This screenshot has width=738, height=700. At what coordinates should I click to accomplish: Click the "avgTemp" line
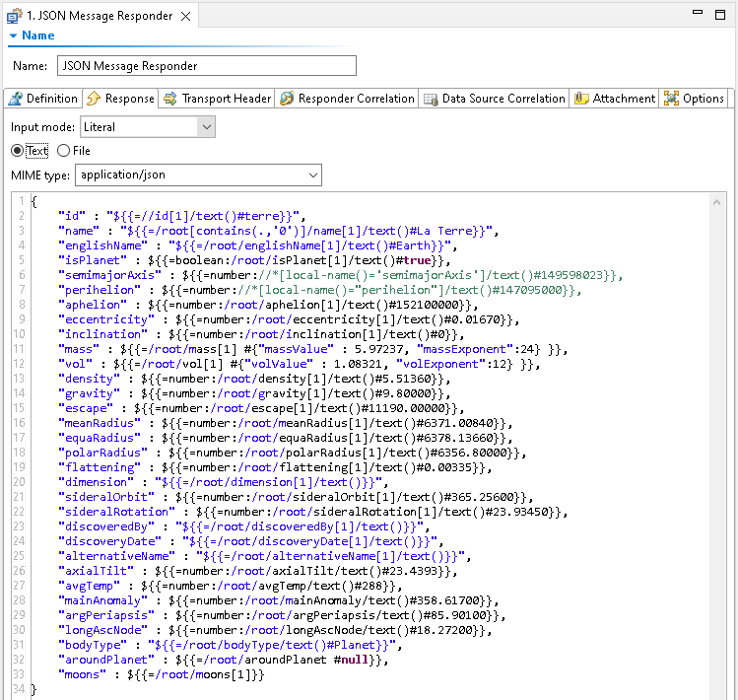231,586
